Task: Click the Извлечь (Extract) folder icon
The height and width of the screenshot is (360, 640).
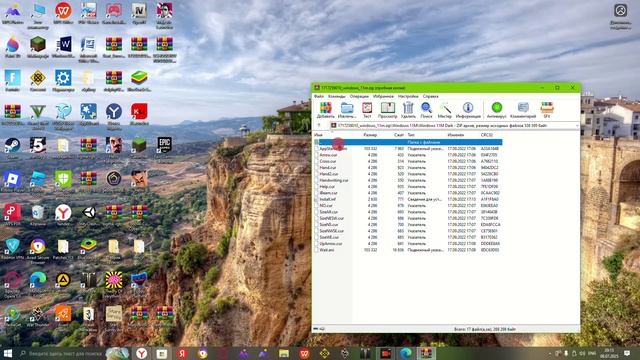Action: pyautogui.click(x=347, y=110)
